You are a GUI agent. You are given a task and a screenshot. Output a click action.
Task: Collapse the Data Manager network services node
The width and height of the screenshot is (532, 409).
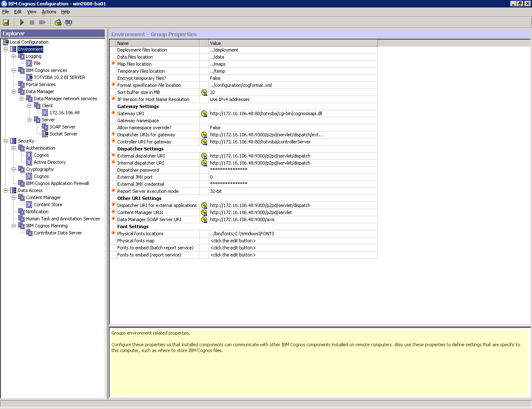22,99
